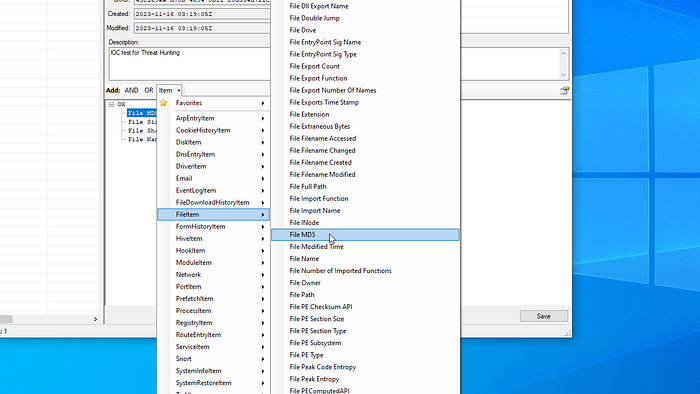Click the Created date field
The width and height of the screenshot is (700, 394).
point(202,14)
